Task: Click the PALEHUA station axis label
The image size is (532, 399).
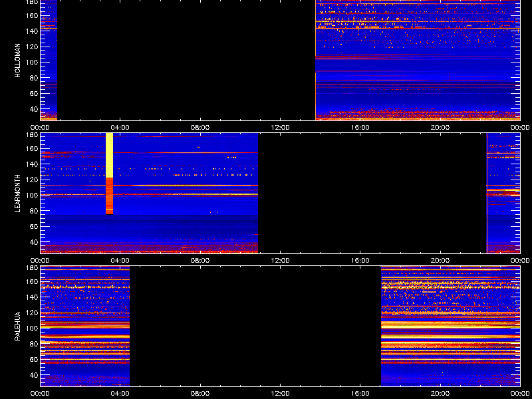Action: click(18, 326)
